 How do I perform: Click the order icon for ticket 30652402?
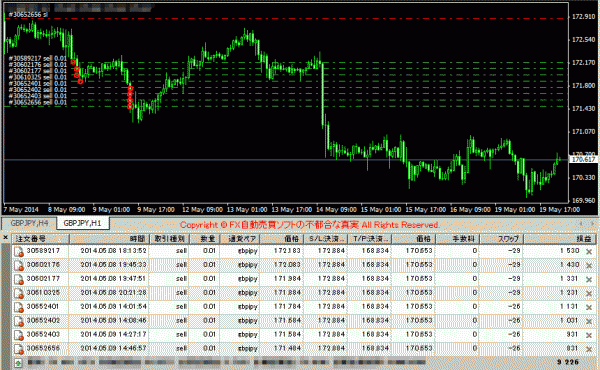click(x=19, y=321)
